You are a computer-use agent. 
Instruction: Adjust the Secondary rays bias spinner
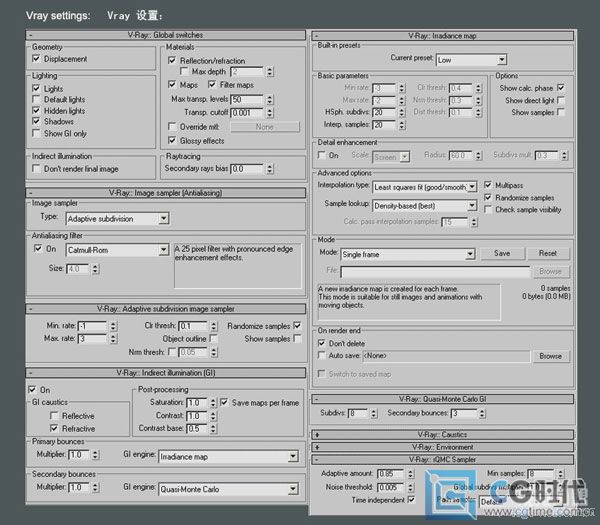tap(270, 169)
